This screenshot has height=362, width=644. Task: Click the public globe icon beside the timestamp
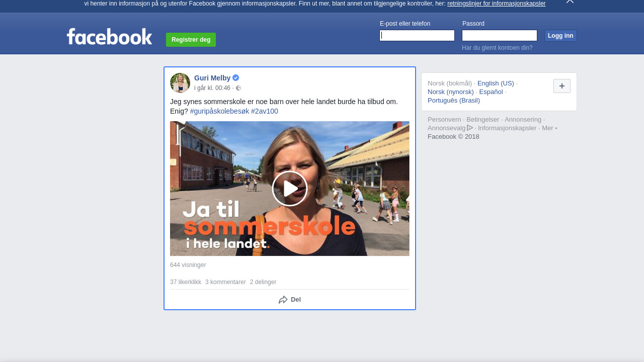(238, 88)
